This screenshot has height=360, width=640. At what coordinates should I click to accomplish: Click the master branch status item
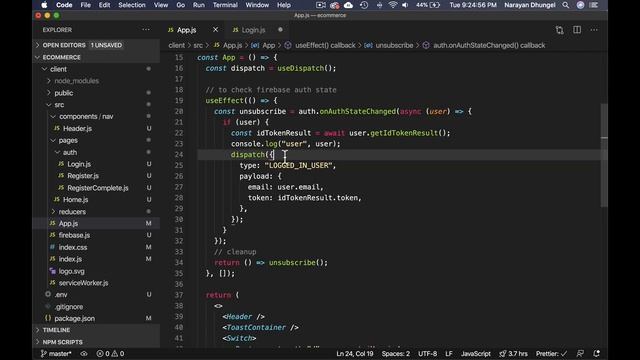(x=56, y=353)
